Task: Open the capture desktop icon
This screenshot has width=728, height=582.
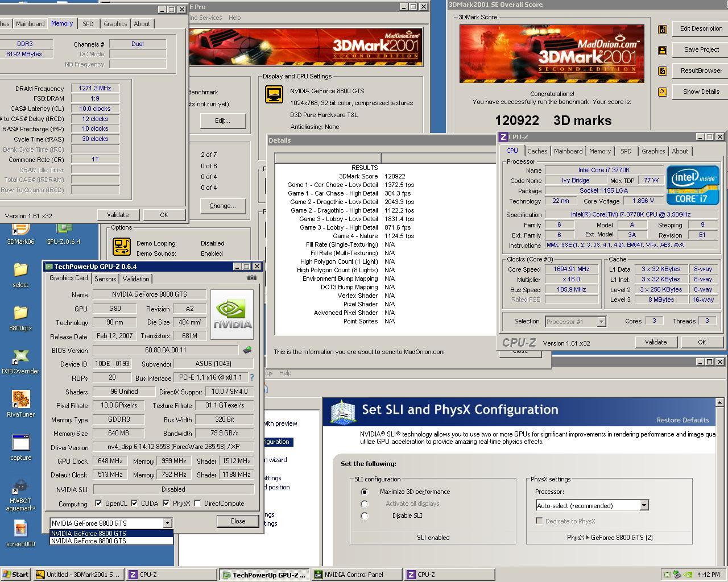Action: (x=20, y=448)
